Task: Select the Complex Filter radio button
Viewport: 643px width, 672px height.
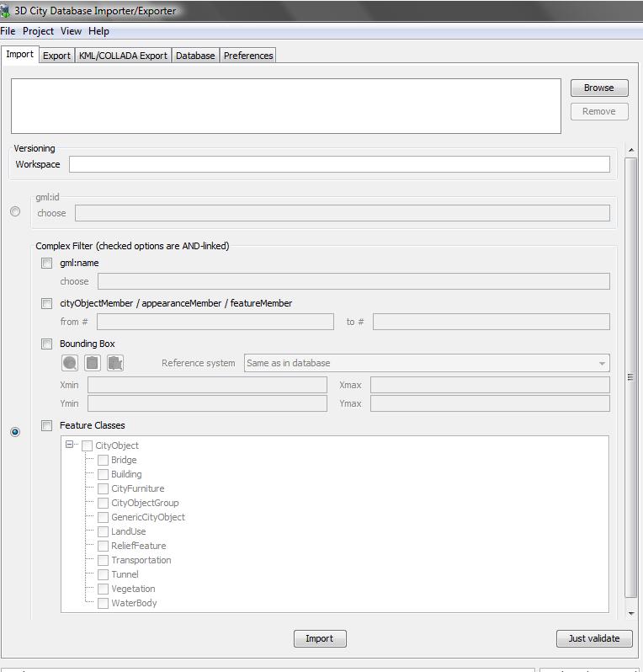Action: (15, 431)
